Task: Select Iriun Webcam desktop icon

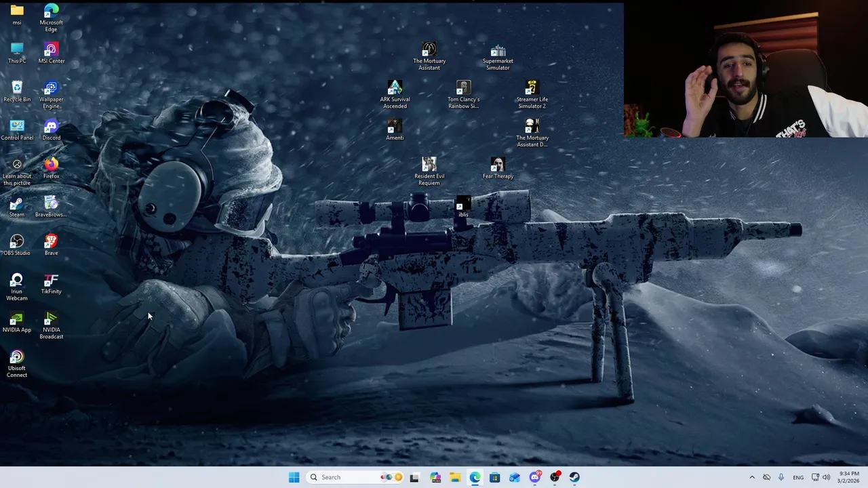Action: [17, 287]
